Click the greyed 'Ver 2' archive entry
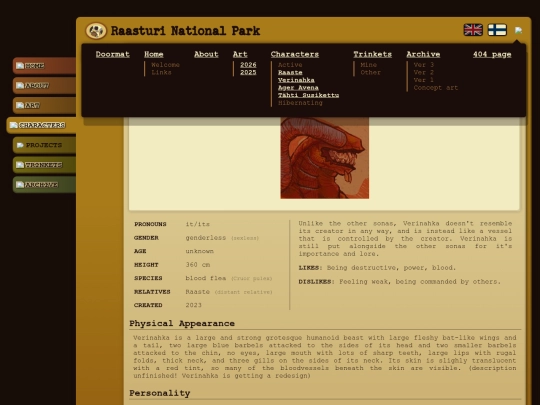 (424, 72)
